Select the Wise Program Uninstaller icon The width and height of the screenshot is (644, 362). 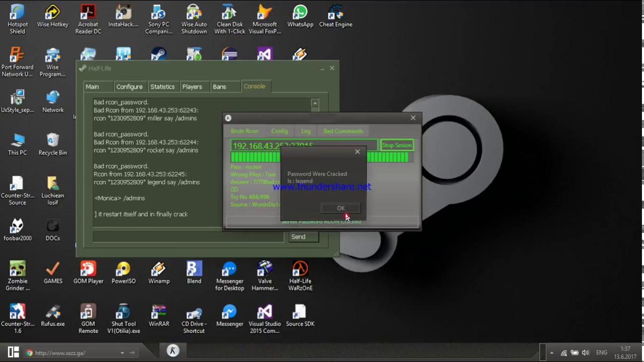tap(53, 62)
